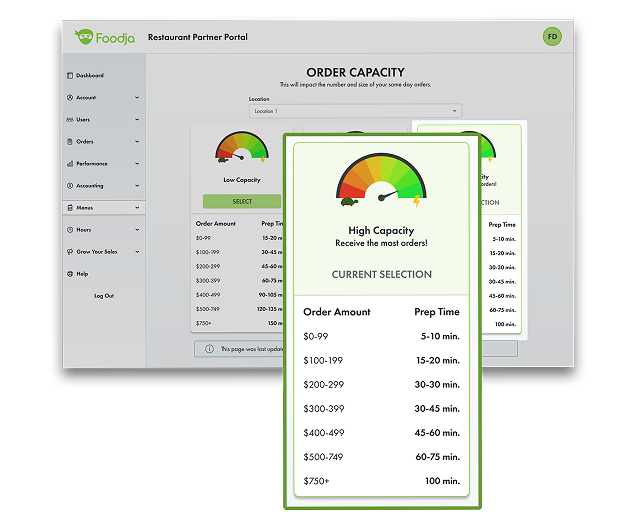
Task: Expand the Menus section chevron
Action: pyautogui.click(x=137, y=208)
